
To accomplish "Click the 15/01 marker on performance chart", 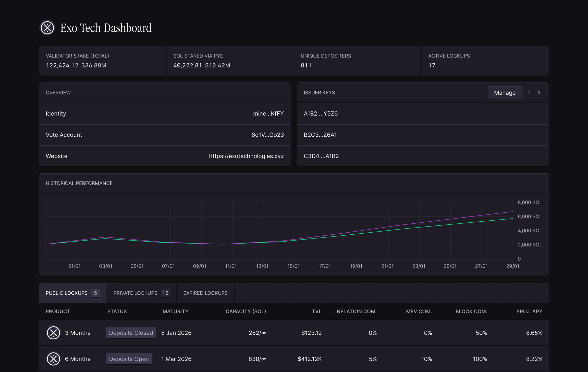I will point(293,266).
